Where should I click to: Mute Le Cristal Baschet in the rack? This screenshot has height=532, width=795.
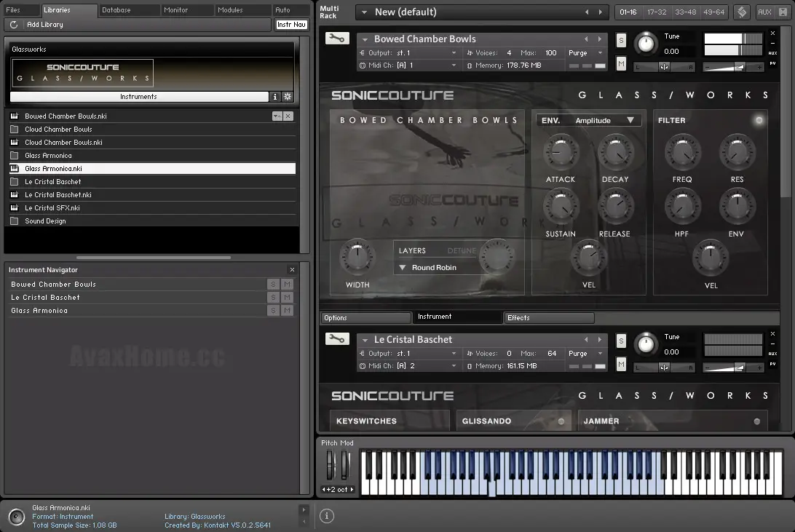coord(621,364)
